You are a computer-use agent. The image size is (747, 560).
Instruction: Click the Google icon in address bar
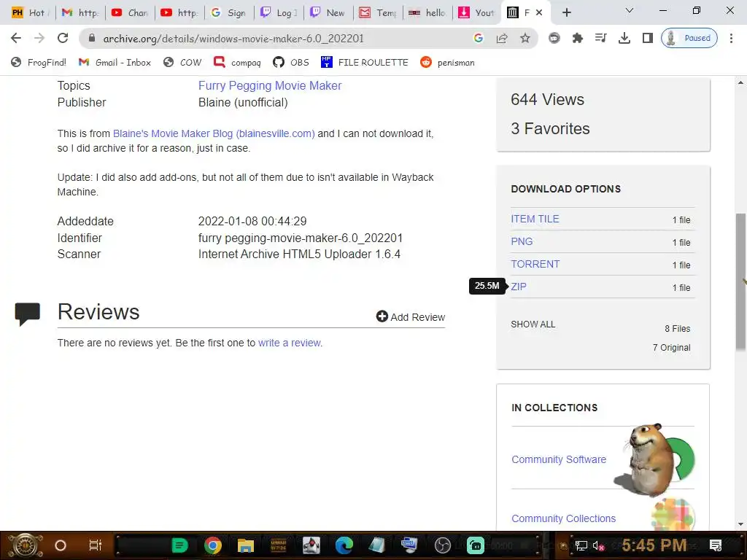point(479,38)
